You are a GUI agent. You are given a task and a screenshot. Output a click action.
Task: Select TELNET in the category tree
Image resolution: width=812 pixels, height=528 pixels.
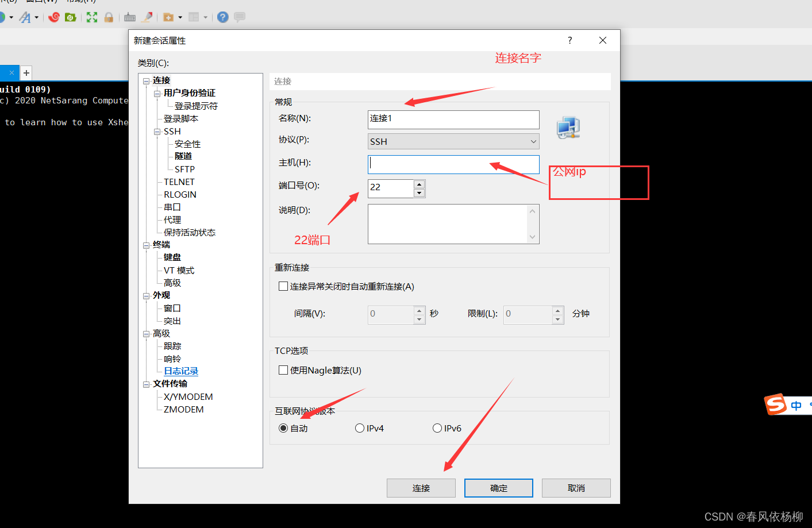179,182
